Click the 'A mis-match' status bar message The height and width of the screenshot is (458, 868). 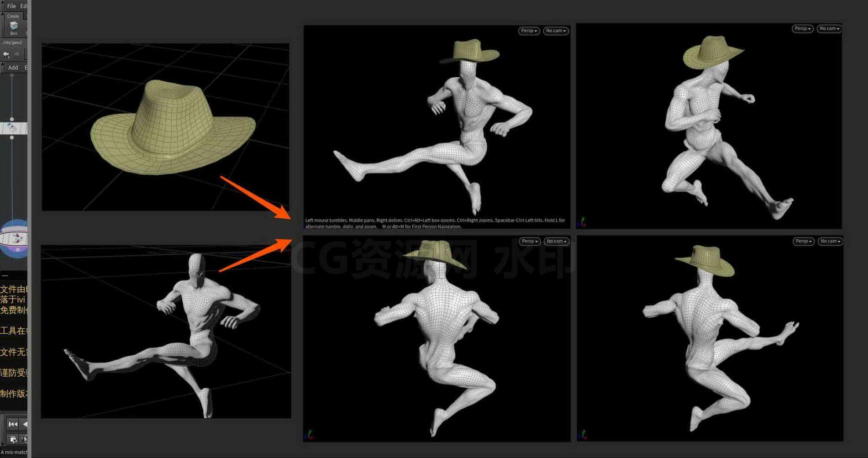[x=14, y=452]
